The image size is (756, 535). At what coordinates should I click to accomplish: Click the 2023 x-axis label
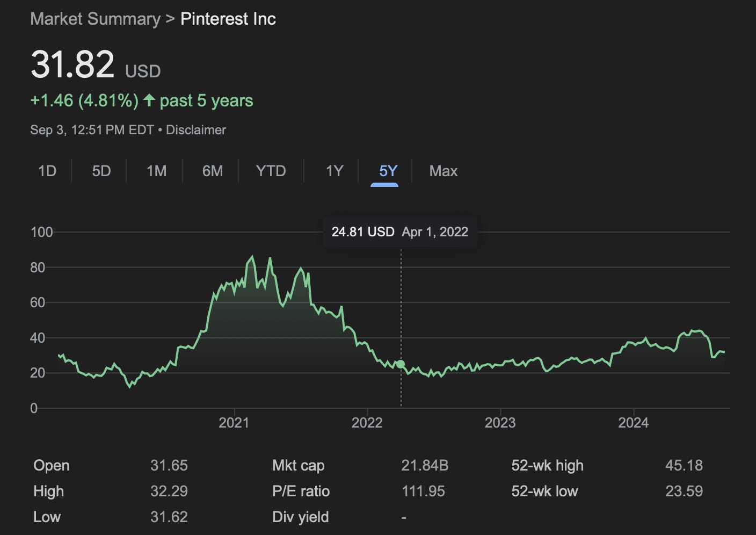[500, 423]
